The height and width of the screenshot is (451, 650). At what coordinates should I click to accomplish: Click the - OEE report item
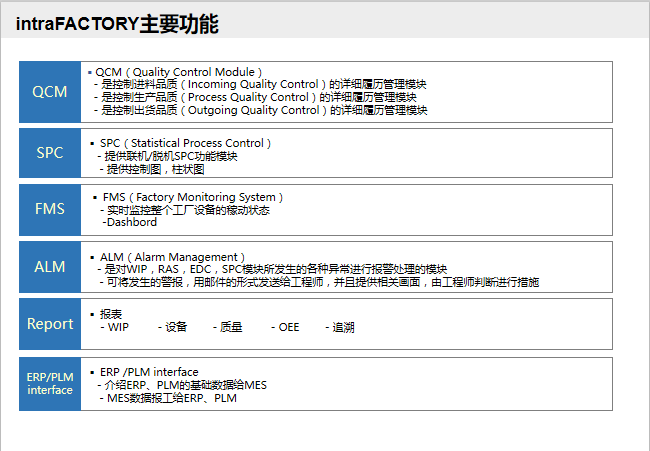click(x=285, y=327)
